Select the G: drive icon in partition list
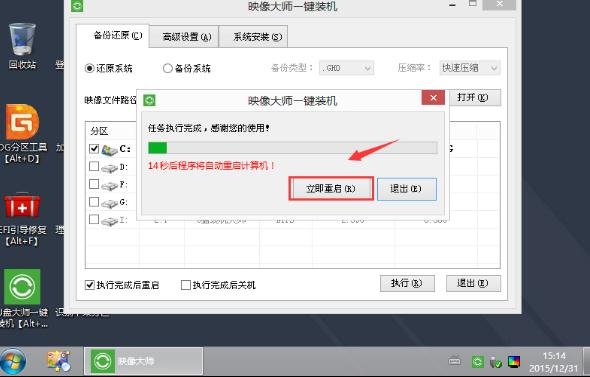 (x=109, y=203)
